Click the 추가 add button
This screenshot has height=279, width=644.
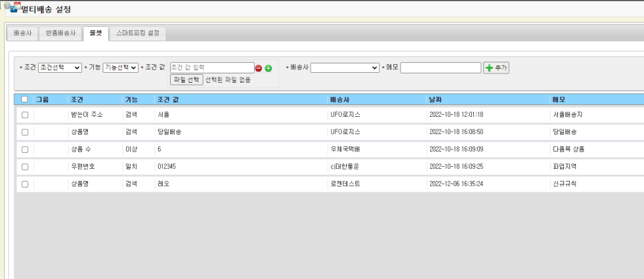tap(497, 68)
